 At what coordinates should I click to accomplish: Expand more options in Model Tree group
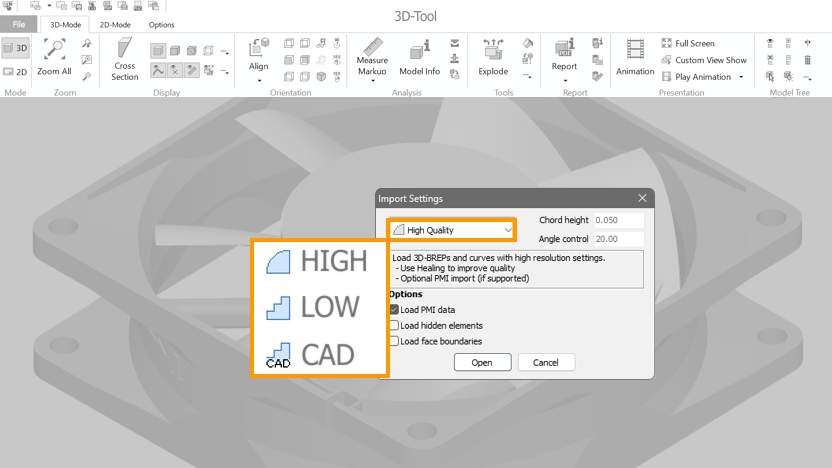807,78
